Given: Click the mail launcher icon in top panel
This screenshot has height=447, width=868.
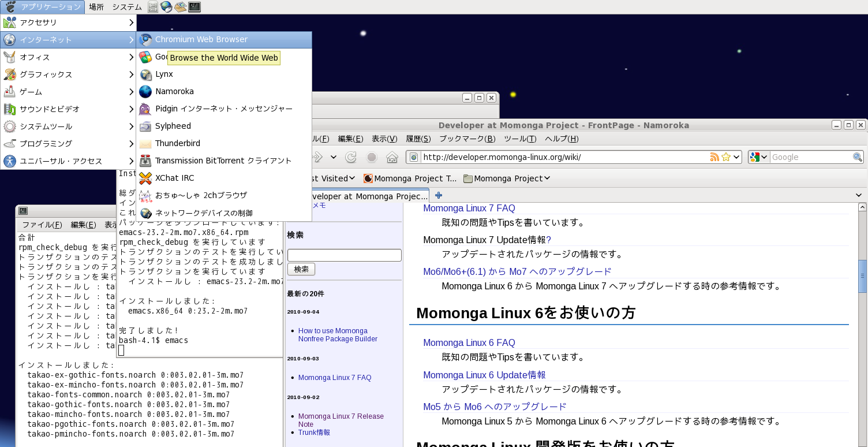Looking at the screenshot, I should 181,7.
